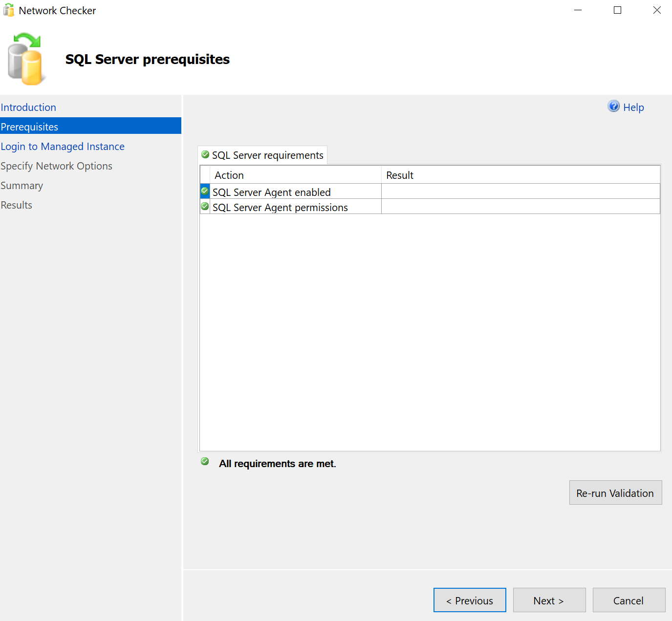
Task: Click the green check icon on SQL Server requirements tab
Action: pyautogui.click(x=205, y=154)
